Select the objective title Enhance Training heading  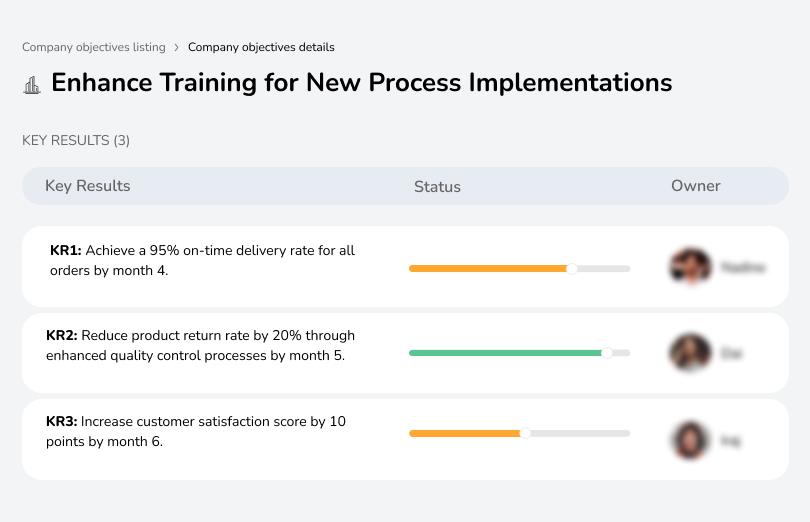362,83
